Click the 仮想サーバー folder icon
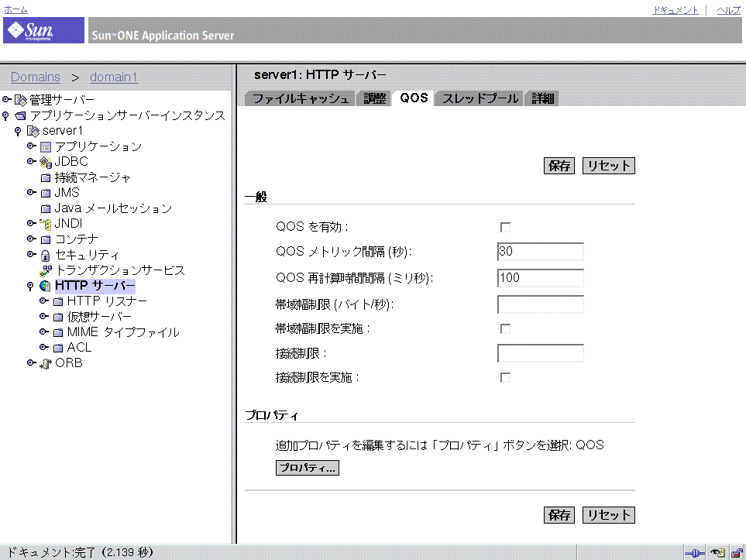746x560 pixels. [58, 317]
